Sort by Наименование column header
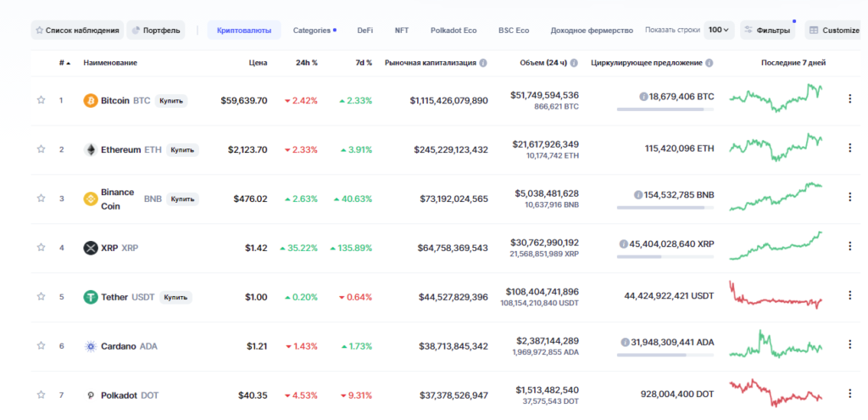Screen dimensions: 868x420 pos(110,63)
